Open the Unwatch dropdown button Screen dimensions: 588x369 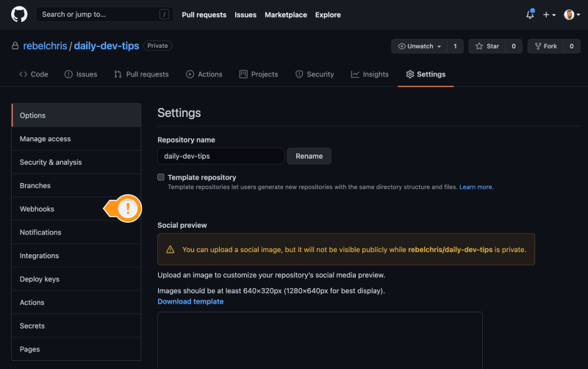tap(419, 46)
